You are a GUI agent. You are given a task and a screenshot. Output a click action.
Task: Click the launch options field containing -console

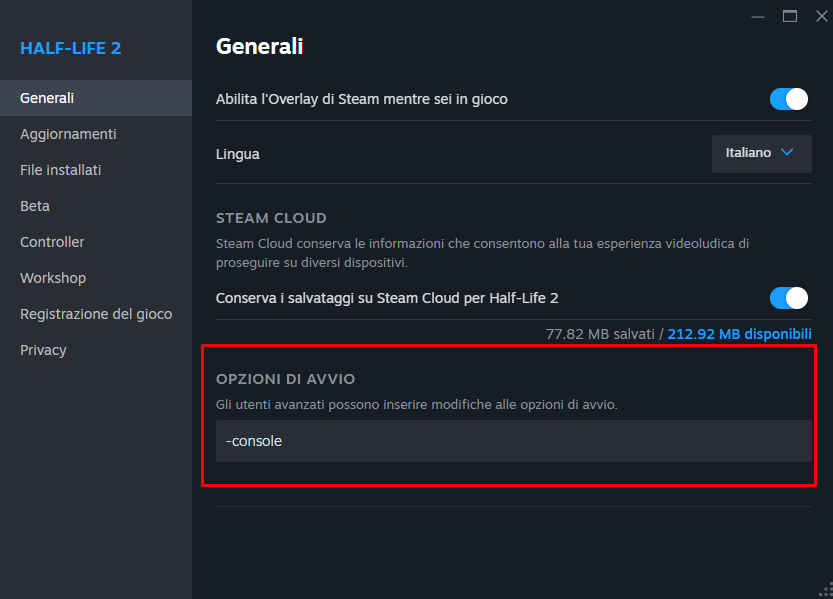(x=513, y=441)
